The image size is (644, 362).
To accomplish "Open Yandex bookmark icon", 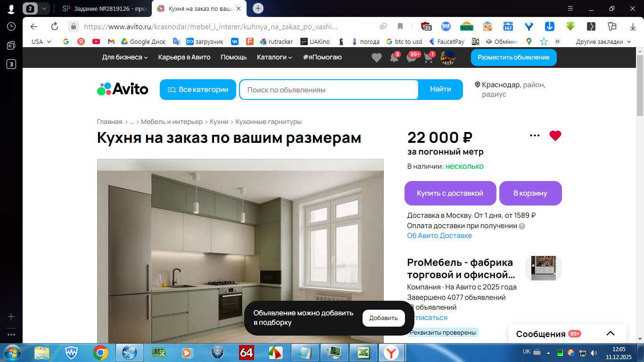I will (81, 41).
